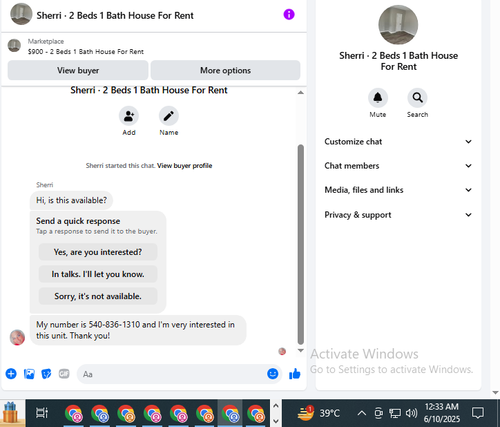The height and width of the screenshot is (427, 500).
Task: Search in conversation magnifier icon
Action: tap(417, 98)
